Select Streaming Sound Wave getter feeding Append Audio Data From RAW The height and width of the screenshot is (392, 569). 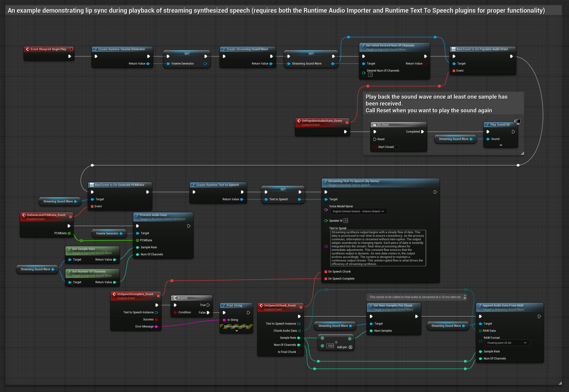pos(448,326)
